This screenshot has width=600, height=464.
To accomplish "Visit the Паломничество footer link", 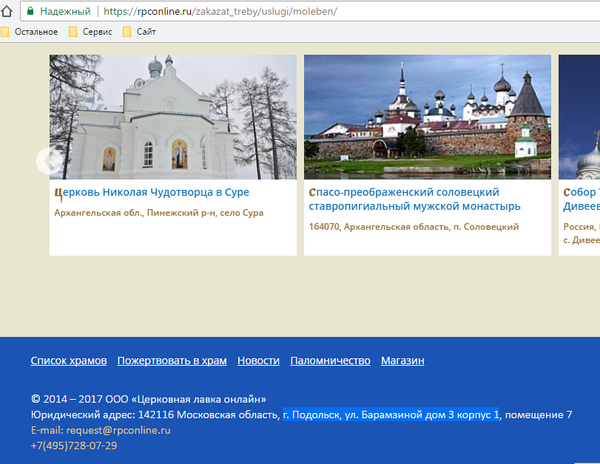I will click(330, 361).
